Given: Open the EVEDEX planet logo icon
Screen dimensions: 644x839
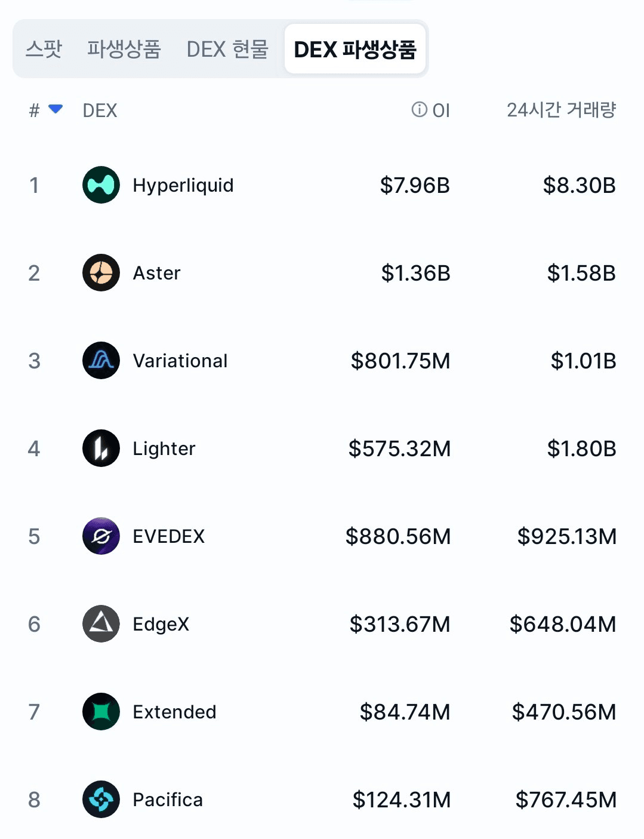Looking at the screenshot, I should (x=101, y=536).
